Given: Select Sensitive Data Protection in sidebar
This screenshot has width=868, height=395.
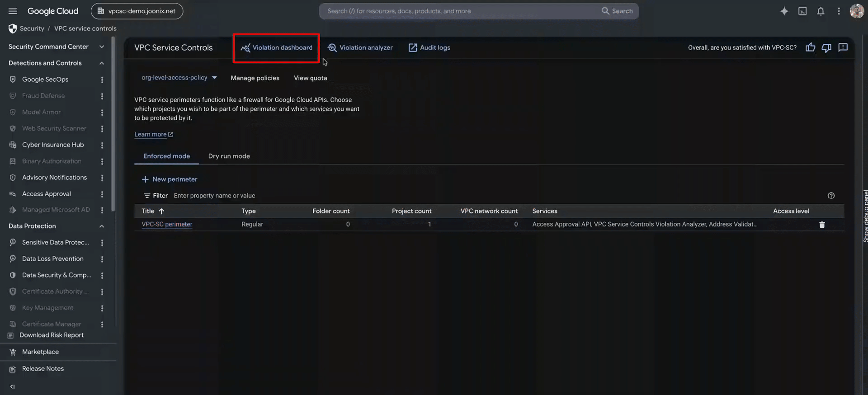Looking at the screenshot, I should [x=56, y=243].
